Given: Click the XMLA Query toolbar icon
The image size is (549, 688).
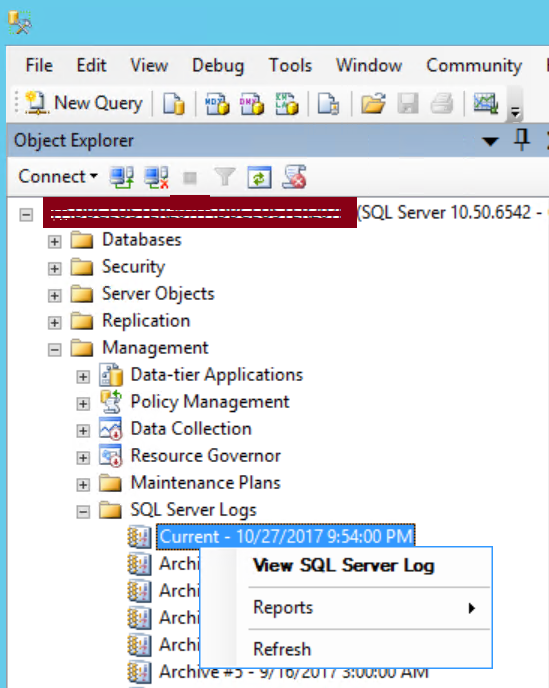Looking at the screenshot, I should (287, 104).
